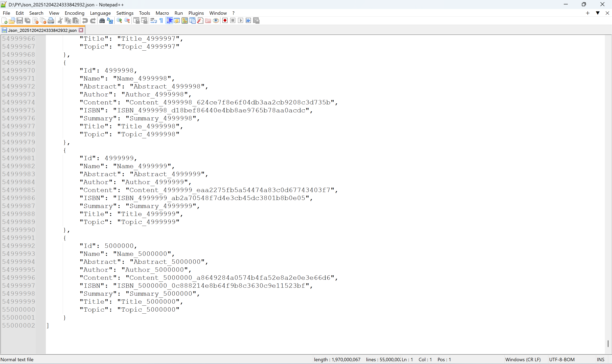Click the INS insert mode indicator
The height and width of the screenshot is (364, 612).
pyautogui.click(x=600, y=360)
